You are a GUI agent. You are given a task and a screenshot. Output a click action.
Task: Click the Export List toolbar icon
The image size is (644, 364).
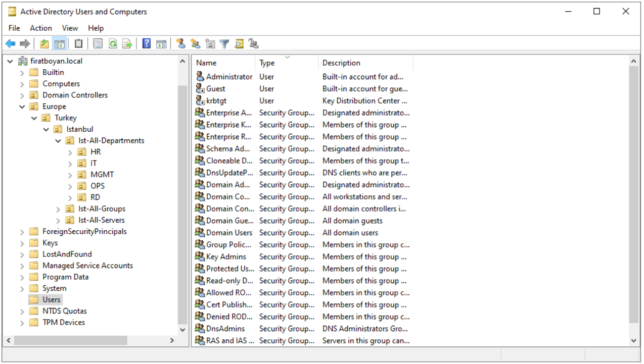point(127,44)
